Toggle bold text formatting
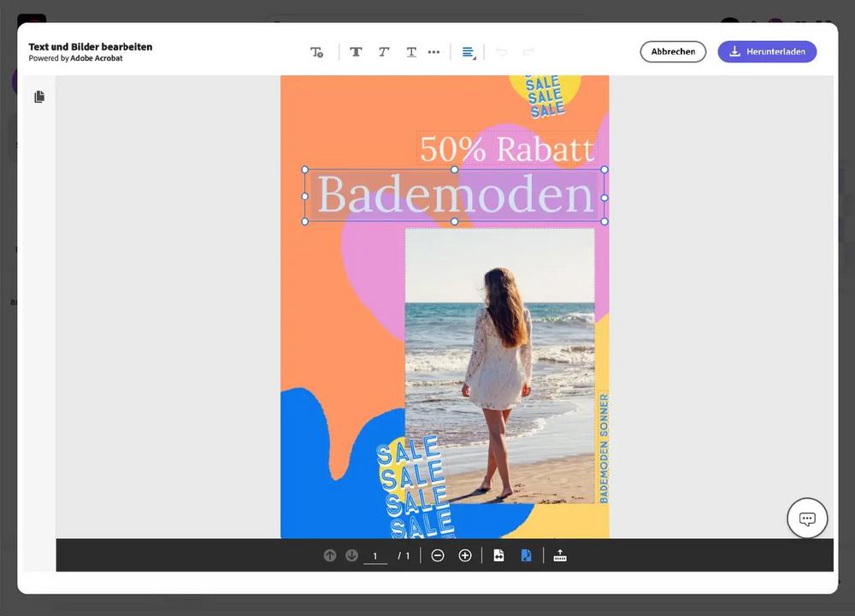Screen dimensions: 855x616 click(x=356, y=52)
